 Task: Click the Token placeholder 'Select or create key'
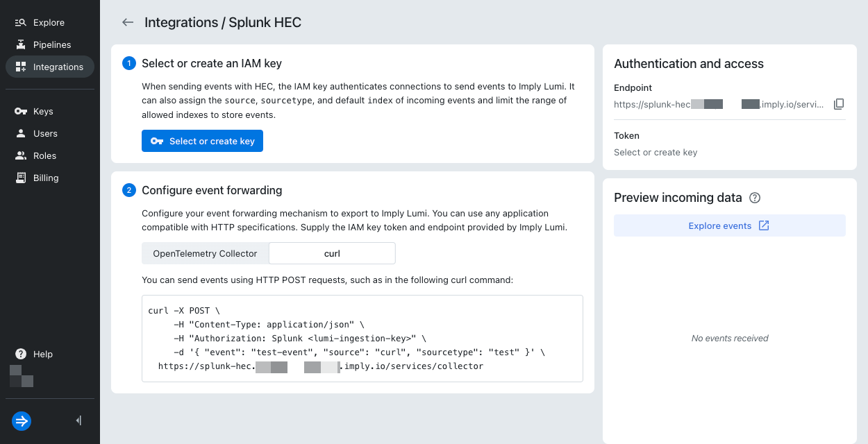point(656,153)
